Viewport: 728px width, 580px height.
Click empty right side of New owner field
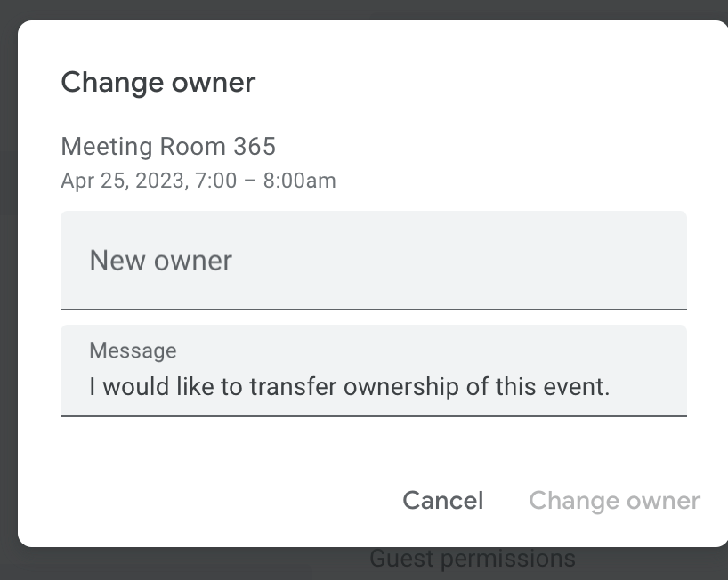pos(578,260)
